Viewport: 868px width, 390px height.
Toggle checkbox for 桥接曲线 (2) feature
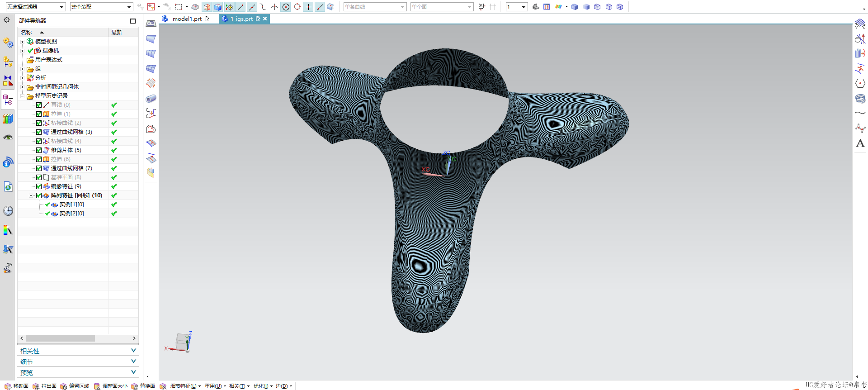(39, 123)
